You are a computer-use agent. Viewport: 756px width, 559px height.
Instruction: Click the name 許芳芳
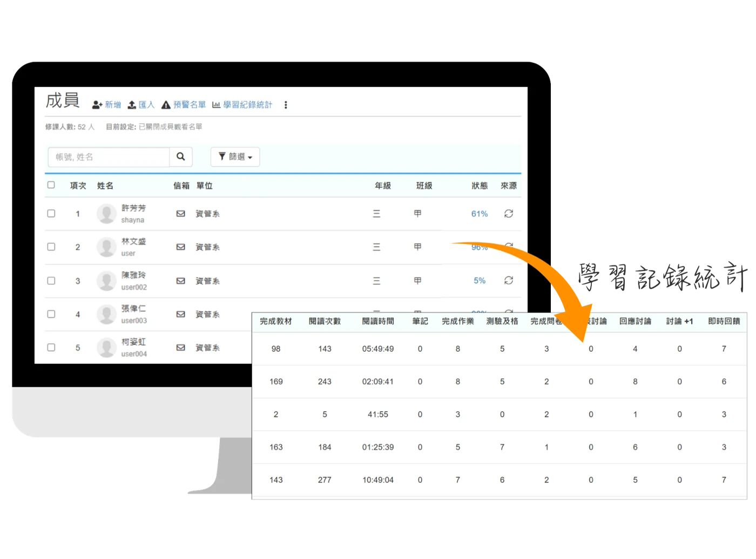[x=133, y=208]
